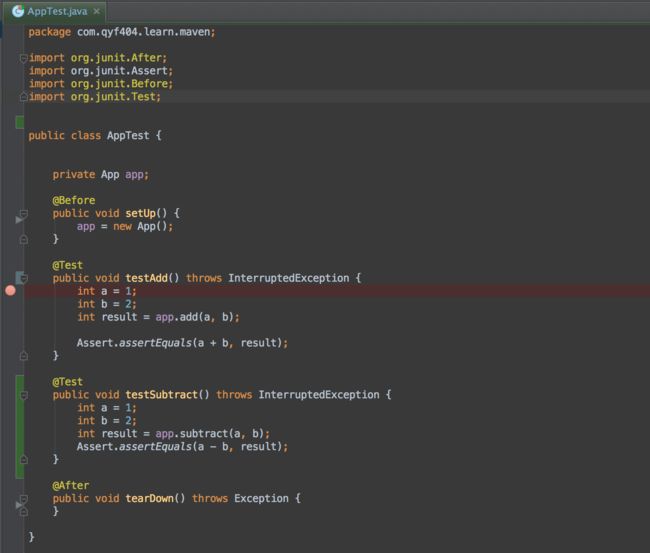Collapse the tearDown() method fold marker
650x553 pixels.
(x=24, y=499)
